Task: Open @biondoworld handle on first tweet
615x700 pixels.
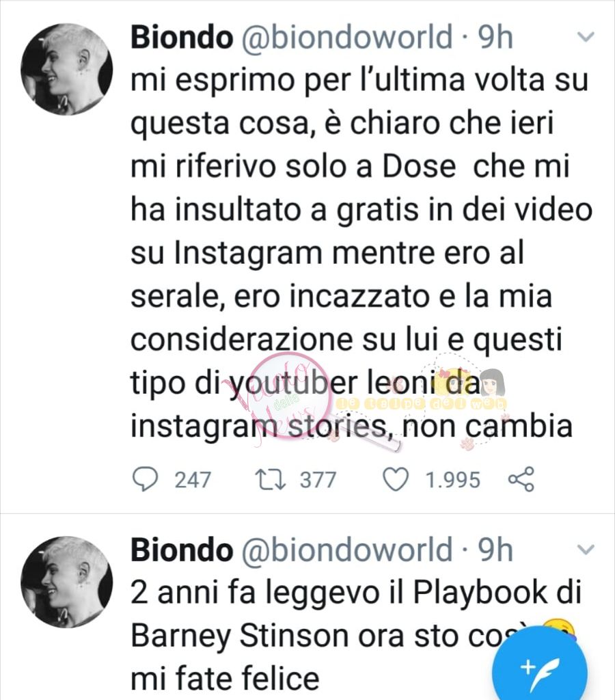Action: [x=347, y=37]
